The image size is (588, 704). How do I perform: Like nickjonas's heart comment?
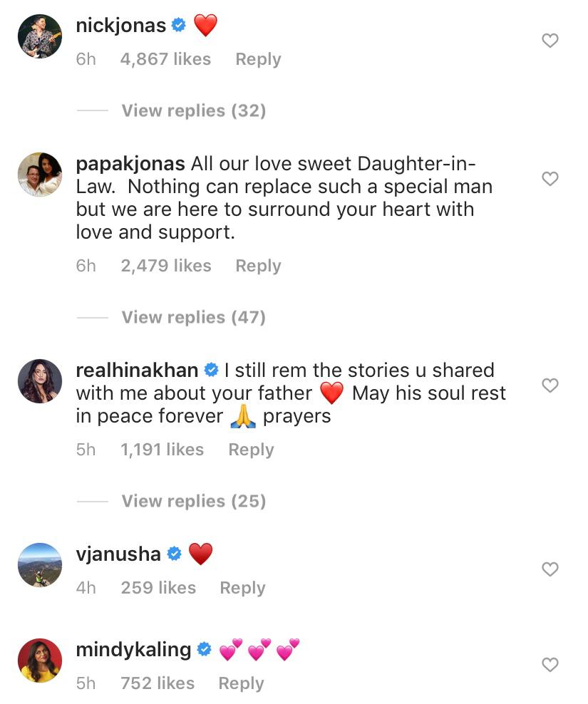click(x=550, y=41)
